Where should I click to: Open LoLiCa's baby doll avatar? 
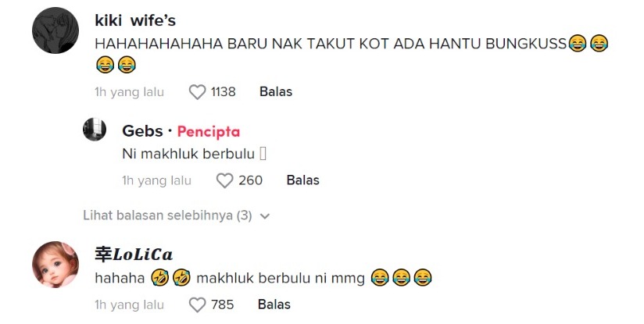point(55,263)
